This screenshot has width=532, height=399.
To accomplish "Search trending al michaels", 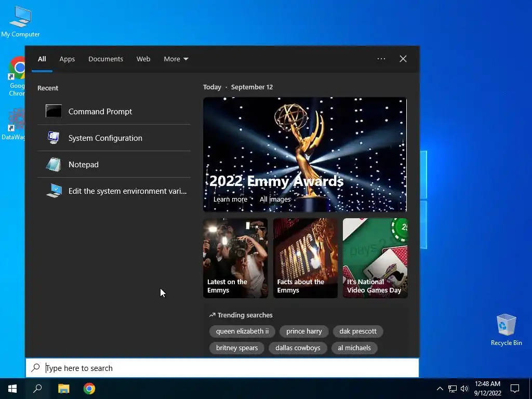I will point(354,348).
